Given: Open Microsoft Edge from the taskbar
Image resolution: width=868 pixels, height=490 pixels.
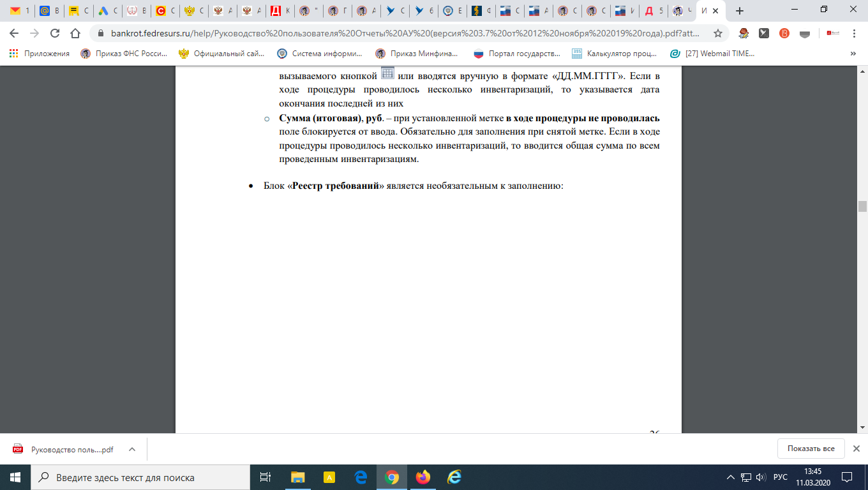Looking at the screenshot, I should [361, 477].
